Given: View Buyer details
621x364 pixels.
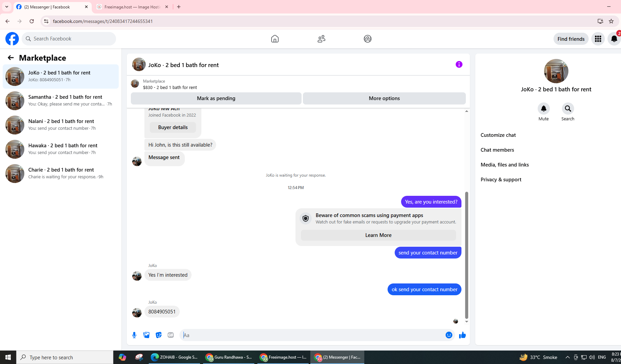Looking at the screenshot, I should pyautogui.click(x=173, y=127).
